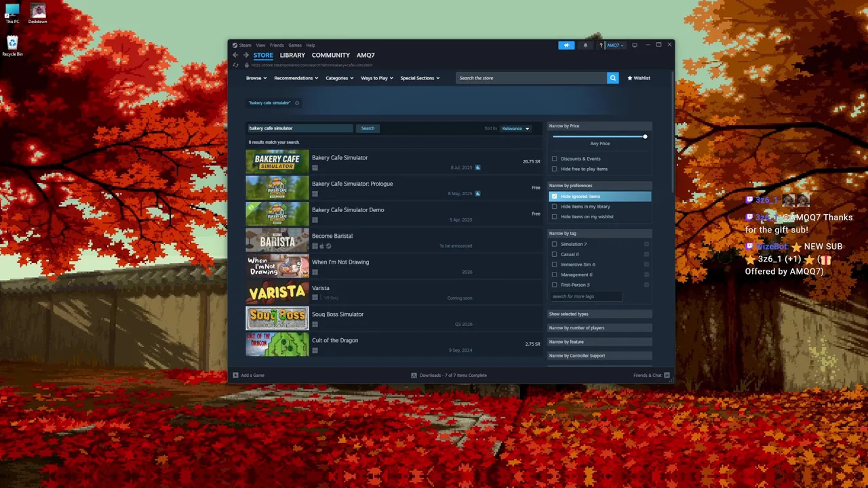Image resolution: width=868 pixels, height=488 pixels.
Task: Go forward with the Steam forward arrow
Action: point(245,55)
